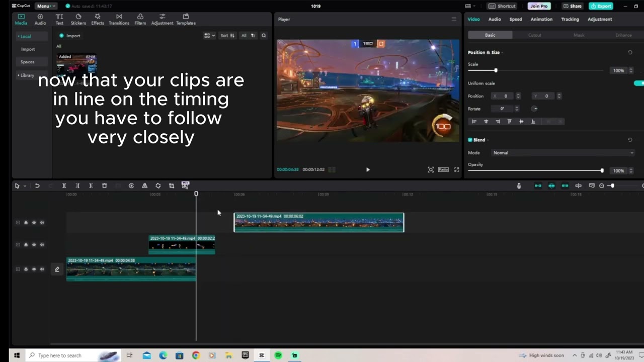Lock the middle video track

click(x=26, y=245)
